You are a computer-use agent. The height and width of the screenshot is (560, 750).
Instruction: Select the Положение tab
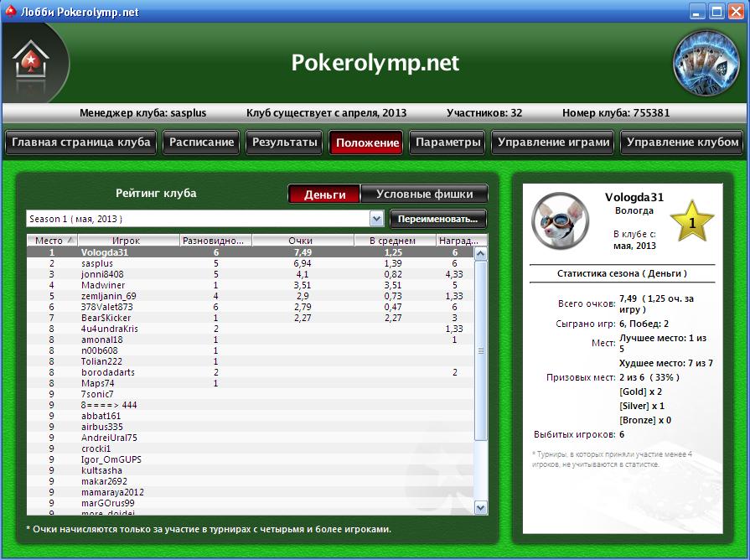pos(367,143)
